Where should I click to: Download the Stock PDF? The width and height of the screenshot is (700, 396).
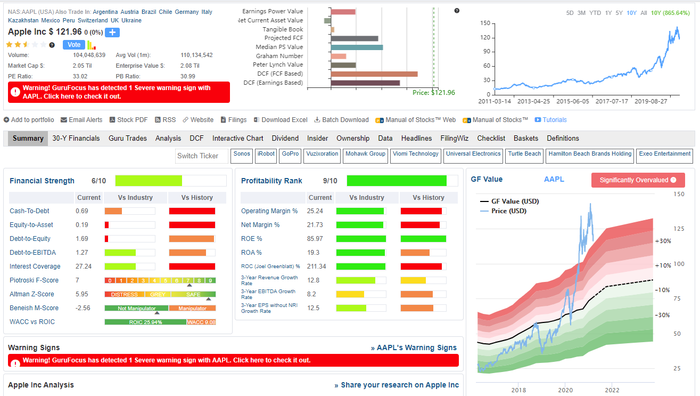(129, 120)
